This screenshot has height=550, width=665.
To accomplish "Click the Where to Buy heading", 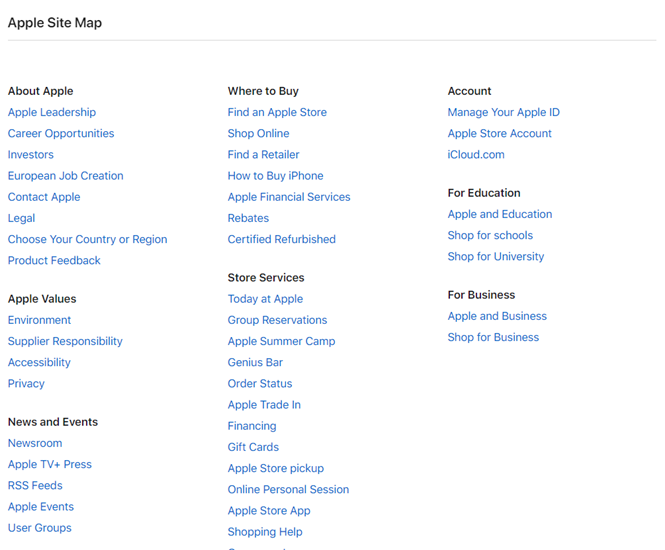I will tap(263, 91).
